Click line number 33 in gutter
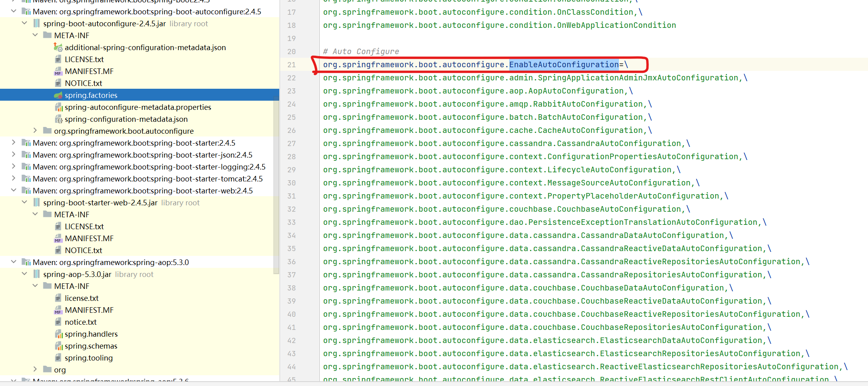 tap(292, 222)
